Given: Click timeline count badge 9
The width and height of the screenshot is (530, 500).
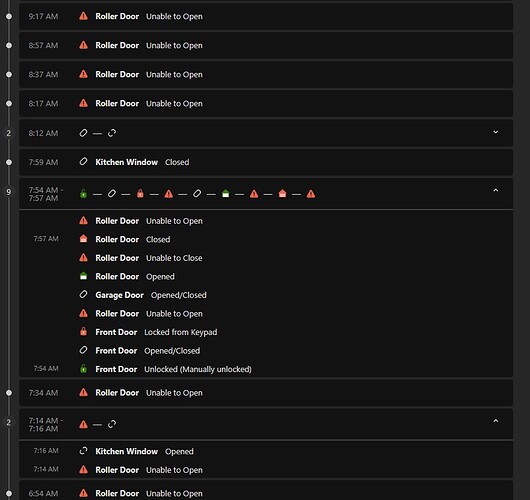Looking at the screenshot, I should click(9, 192).
